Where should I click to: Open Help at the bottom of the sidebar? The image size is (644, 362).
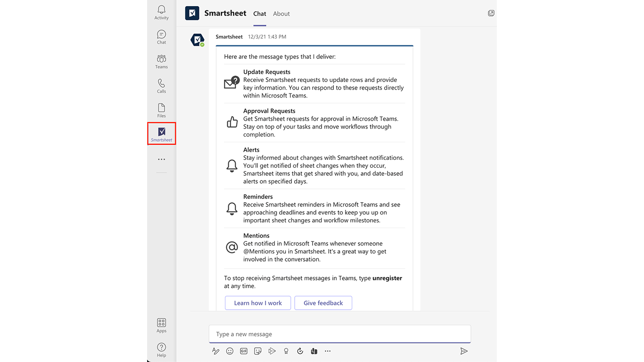(x=161, y=350)
